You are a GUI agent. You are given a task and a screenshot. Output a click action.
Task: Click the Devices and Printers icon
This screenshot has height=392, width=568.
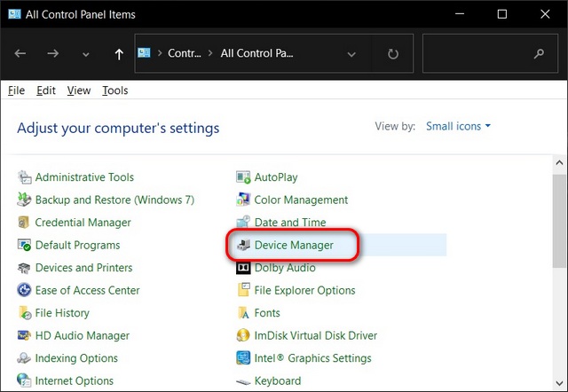click(x=24, y=268)
